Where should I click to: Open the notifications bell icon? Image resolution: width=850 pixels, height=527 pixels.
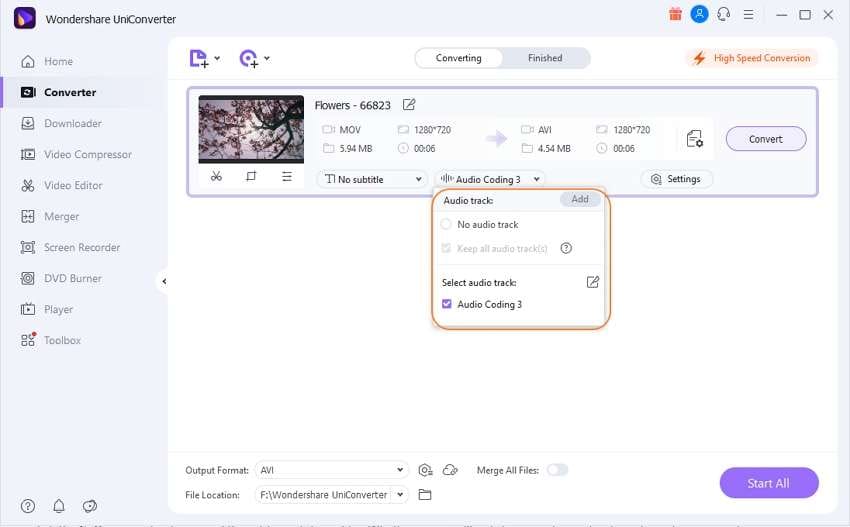[x=59, y=506]
